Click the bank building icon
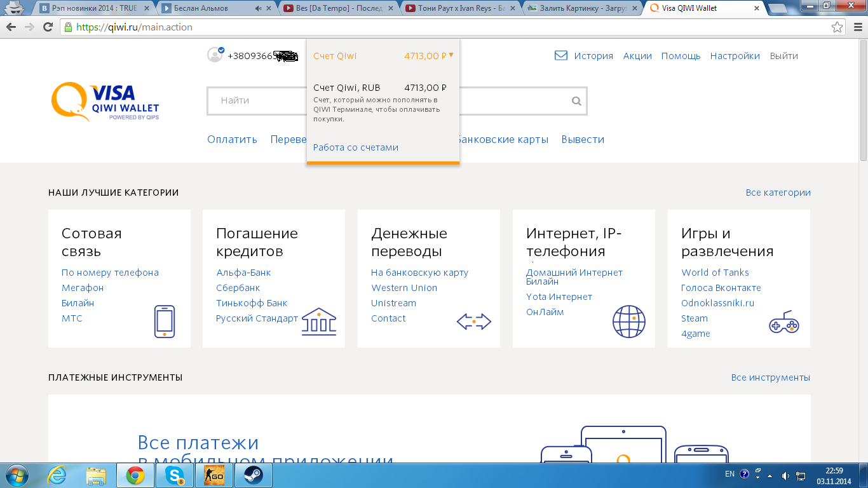This screenshot has height=488, width=868. point(319,322)
